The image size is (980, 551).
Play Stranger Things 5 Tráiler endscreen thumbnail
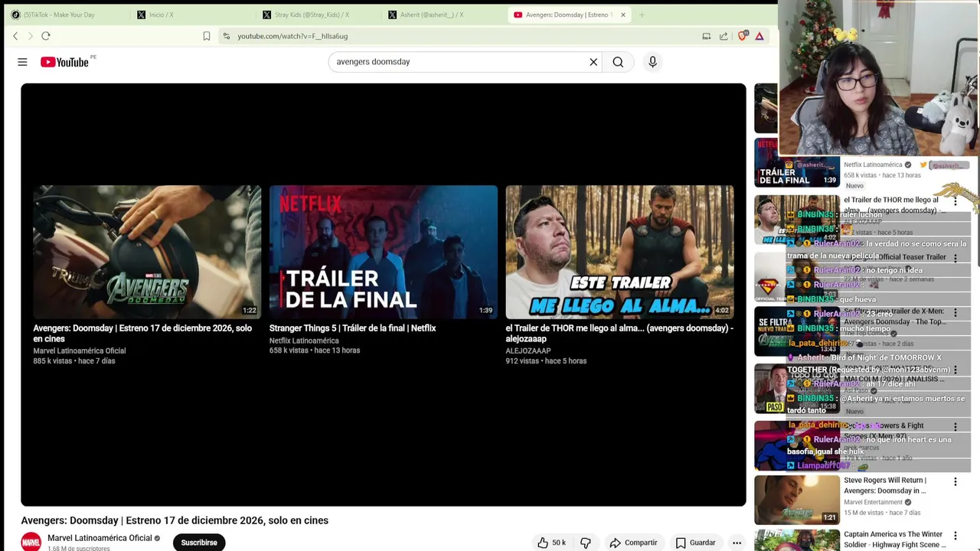[383, 252]
